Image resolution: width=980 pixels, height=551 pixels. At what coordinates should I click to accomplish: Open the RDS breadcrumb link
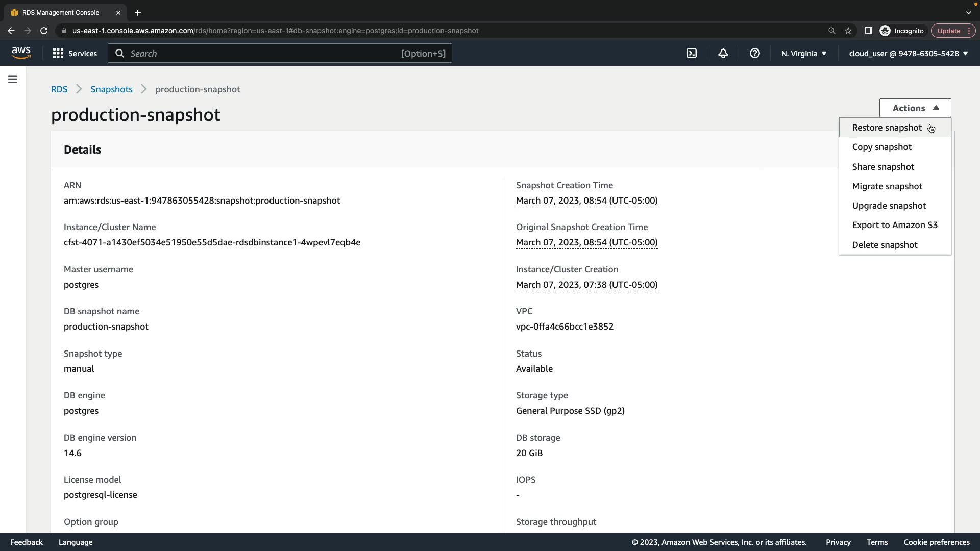(x=59, y=89)
